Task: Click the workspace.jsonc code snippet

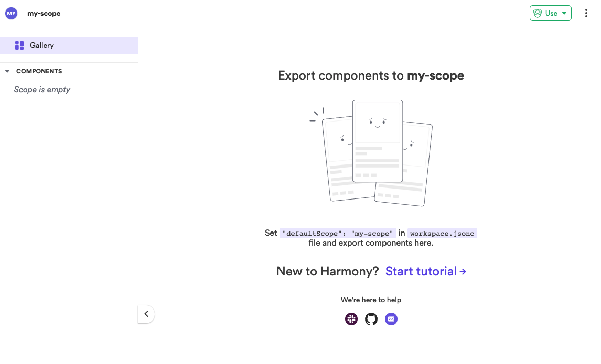Action: coord(443,234)
